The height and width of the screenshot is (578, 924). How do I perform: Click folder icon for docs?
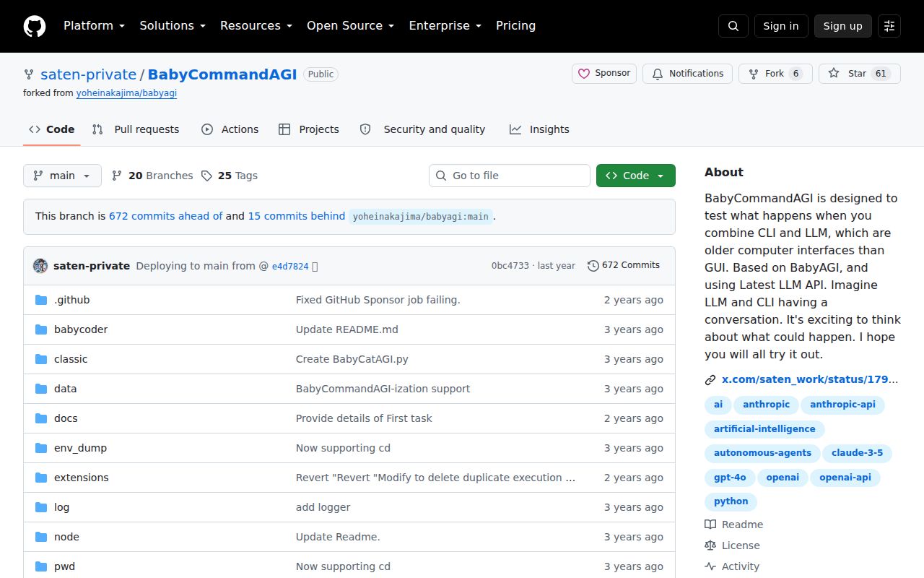coord(41,418)
